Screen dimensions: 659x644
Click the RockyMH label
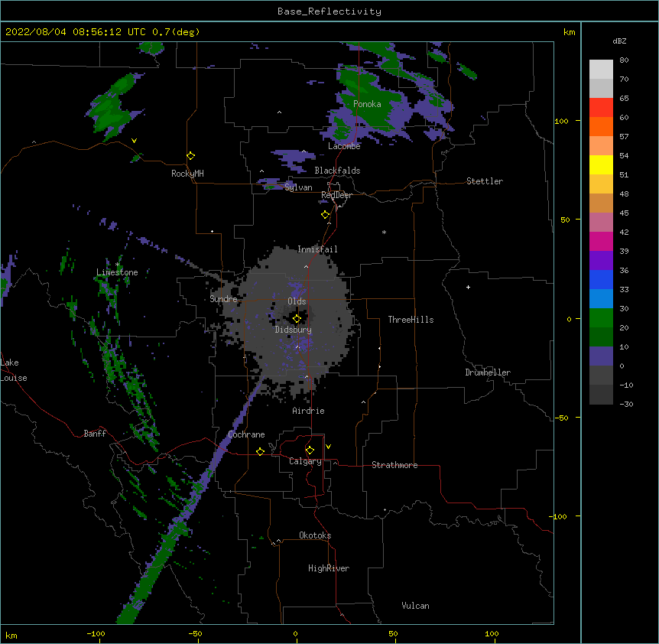(x=187, y=174)
